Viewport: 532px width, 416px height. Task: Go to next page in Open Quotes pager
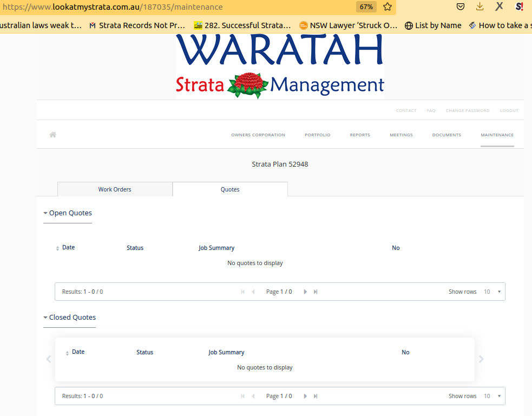(x=305, y=292)
